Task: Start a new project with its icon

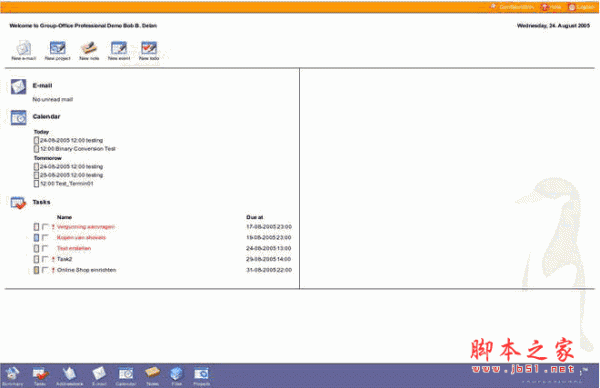Action: [57, 50]
